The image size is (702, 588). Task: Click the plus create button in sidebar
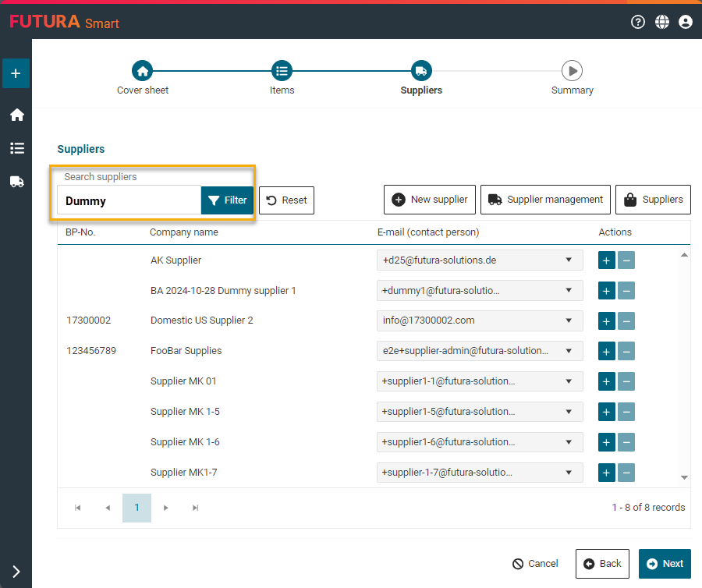[16, 73]
